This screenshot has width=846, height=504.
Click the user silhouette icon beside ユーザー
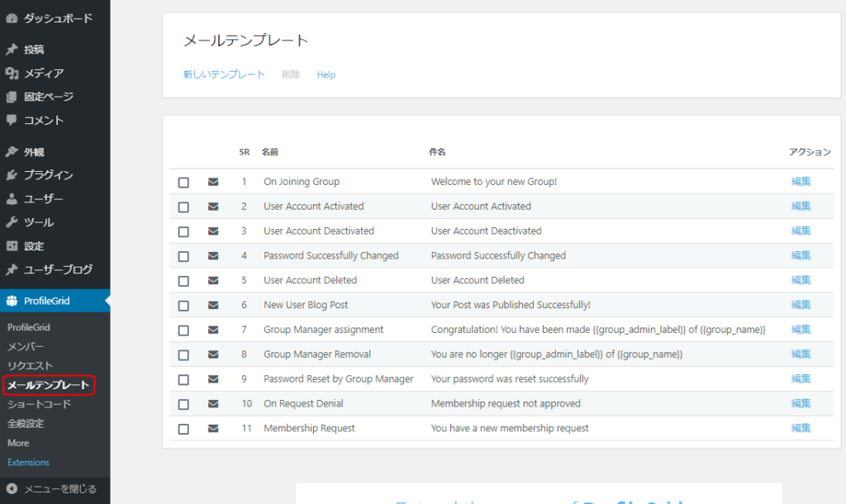pos(12,199)
